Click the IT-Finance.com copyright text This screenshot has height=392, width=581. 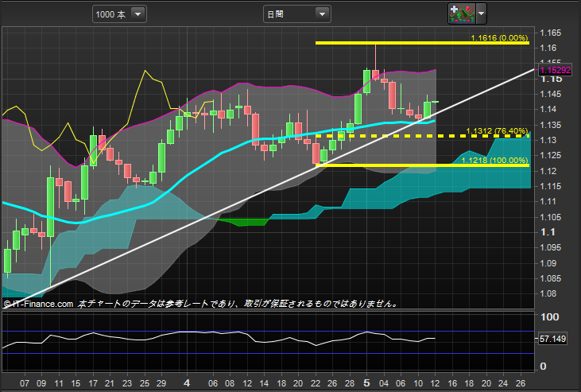[38, 304]
